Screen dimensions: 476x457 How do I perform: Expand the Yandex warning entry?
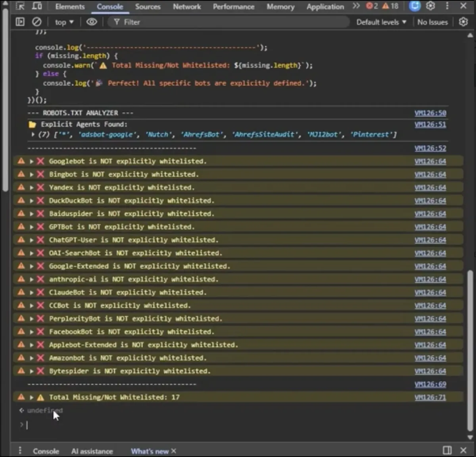pyautogui.click(x=31, y=188)
